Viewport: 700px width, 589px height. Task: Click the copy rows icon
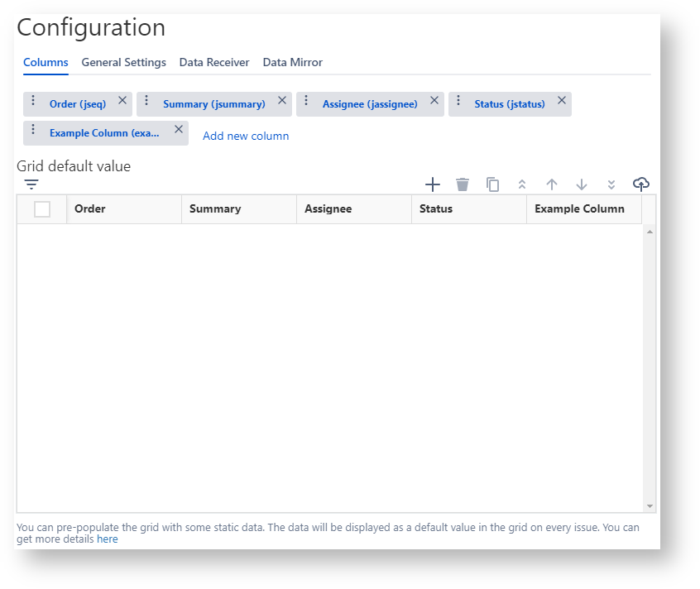(492, 184)
